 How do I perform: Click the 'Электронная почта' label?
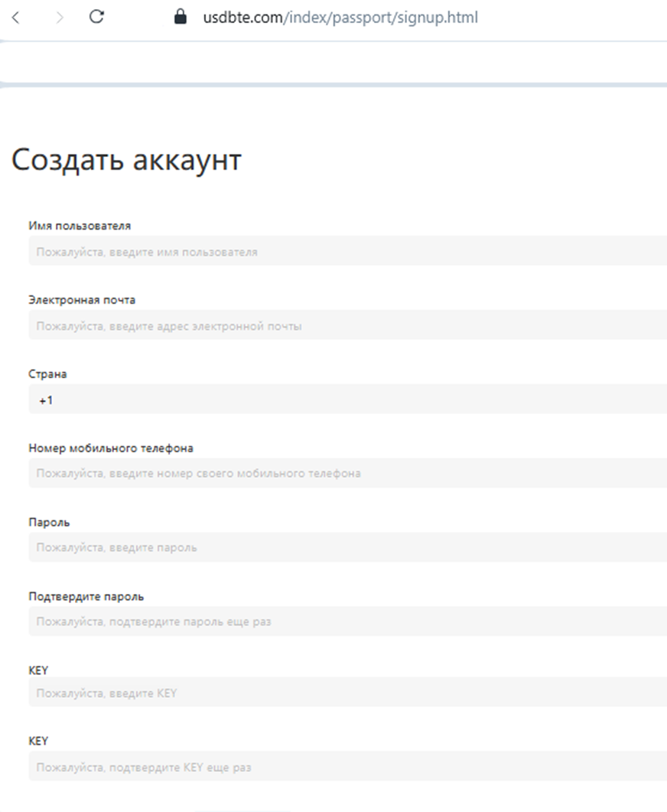(82, 300)
